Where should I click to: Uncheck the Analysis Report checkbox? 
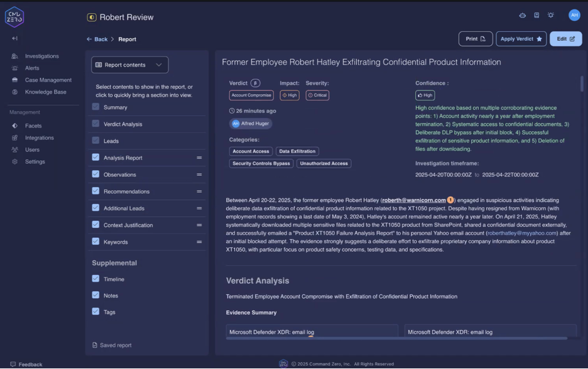point(95,158)
